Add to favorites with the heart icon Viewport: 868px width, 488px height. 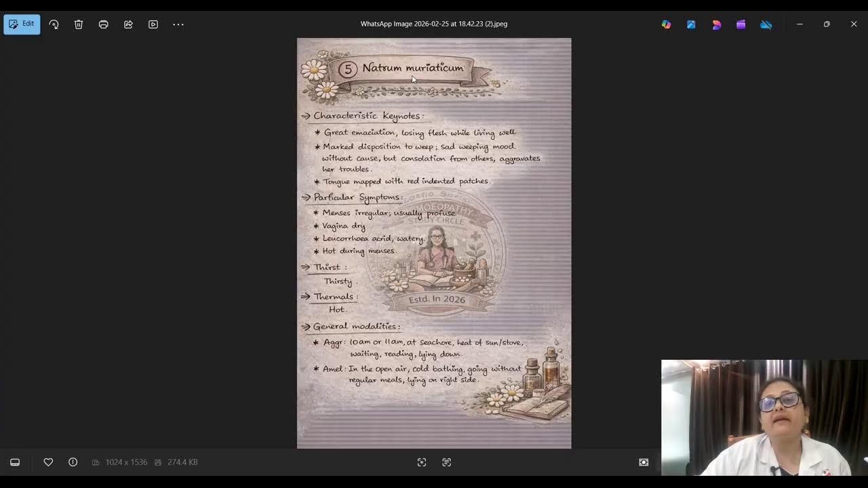tap(48, 462)
